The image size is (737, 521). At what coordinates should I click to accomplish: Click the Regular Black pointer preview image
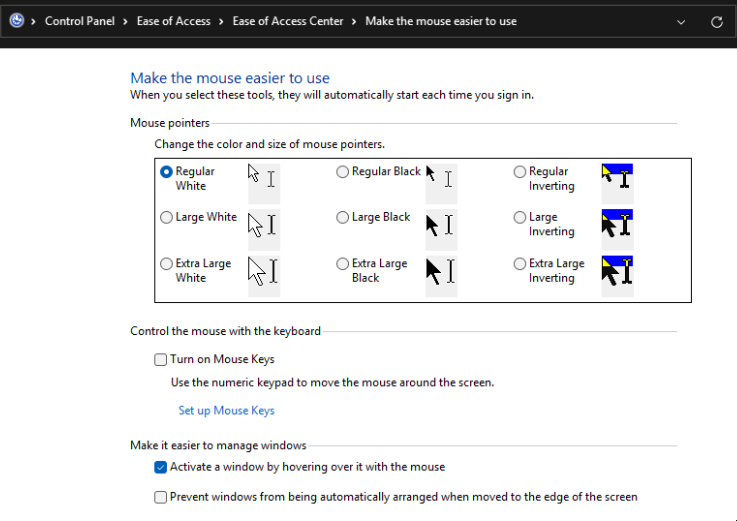[441, 180]
